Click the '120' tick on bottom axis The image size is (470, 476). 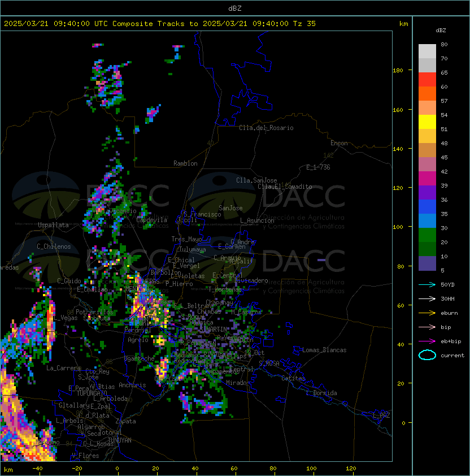[351, 469]
